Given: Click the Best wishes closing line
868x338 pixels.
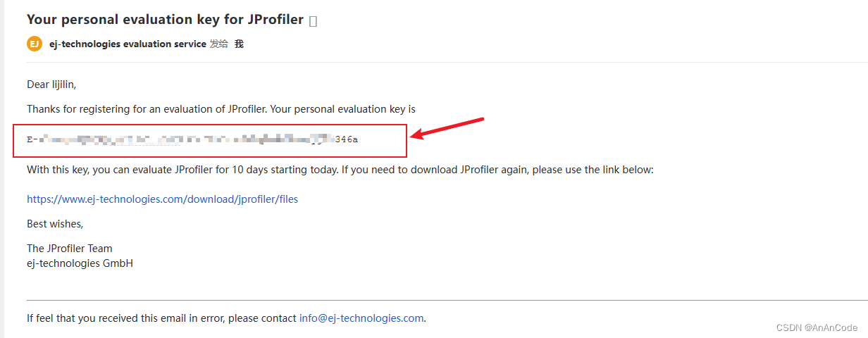Looking at the screenshot, I should coord(55,224).
